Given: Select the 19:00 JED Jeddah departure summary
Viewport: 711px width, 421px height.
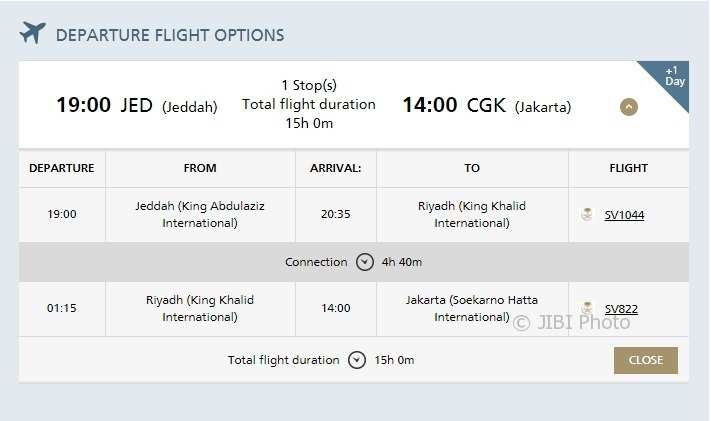Looking at the screenshot, I should (136, 105).
